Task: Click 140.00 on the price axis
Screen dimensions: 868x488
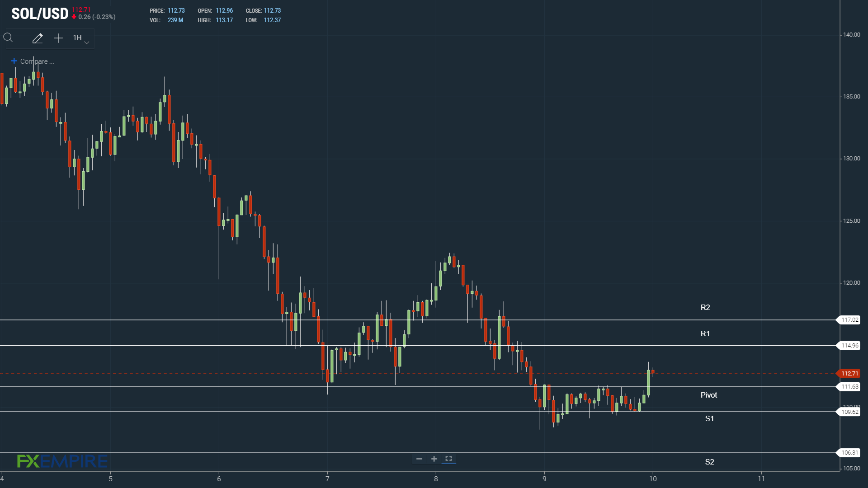Action: pyautogui.click(x=851, y=35)
